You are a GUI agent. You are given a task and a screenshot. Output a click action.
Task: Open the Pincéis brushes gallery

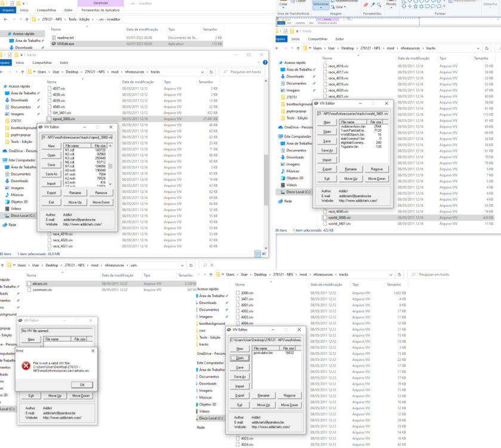tap(391, 5)
